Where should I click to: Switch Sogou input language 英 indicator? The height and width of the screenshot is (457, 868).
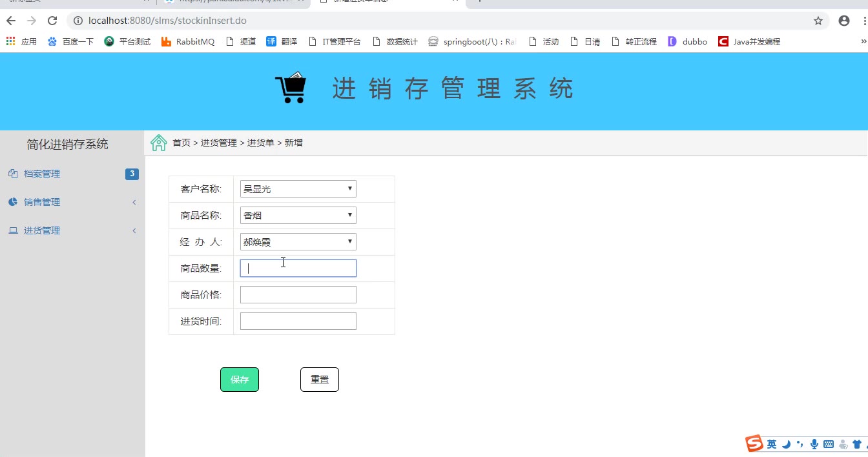(x=772, y=444)
